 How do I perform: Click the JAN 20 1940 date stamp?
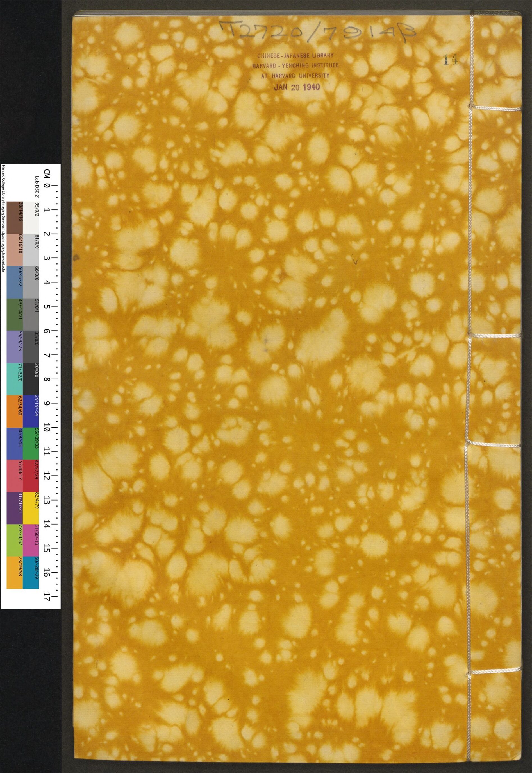pyautogui.click(x=296, y=87)
